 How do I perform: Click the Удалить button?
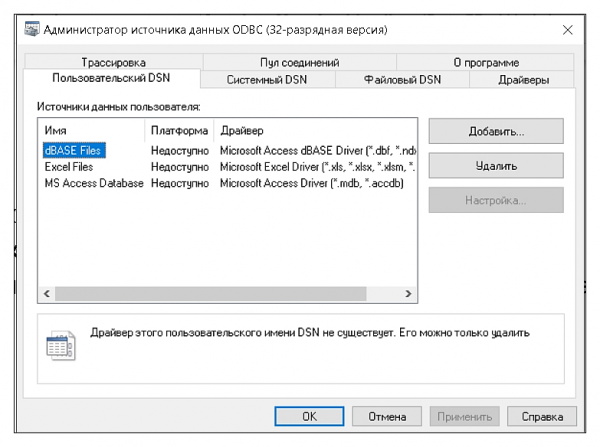coord(496,166)
